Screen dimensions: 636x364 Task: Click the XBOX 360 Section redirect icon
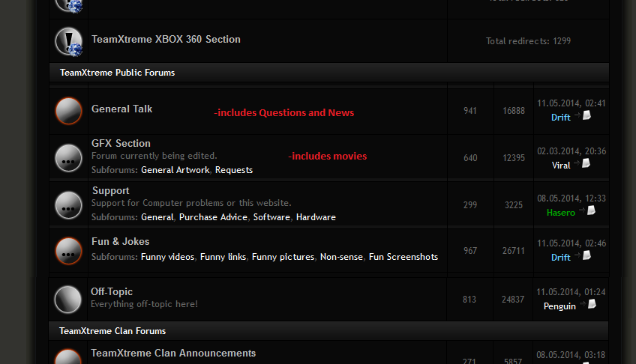68,41
